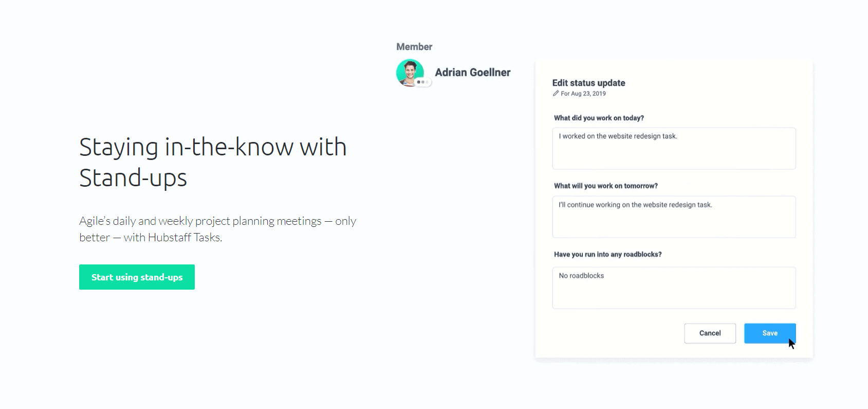
Task: Click the 'Have you run into any roadblocks?' label
Action: (607, 254)
